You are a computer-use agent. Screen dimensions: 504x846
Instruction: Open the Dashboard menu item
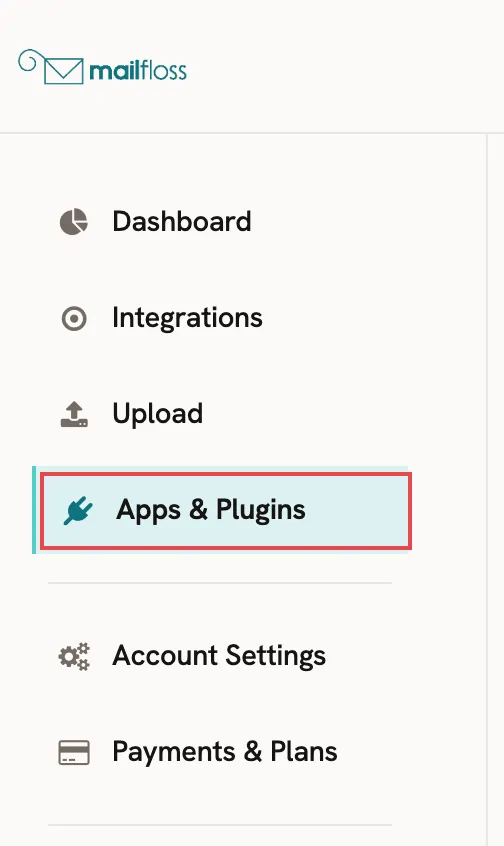(x=182, y=221)
